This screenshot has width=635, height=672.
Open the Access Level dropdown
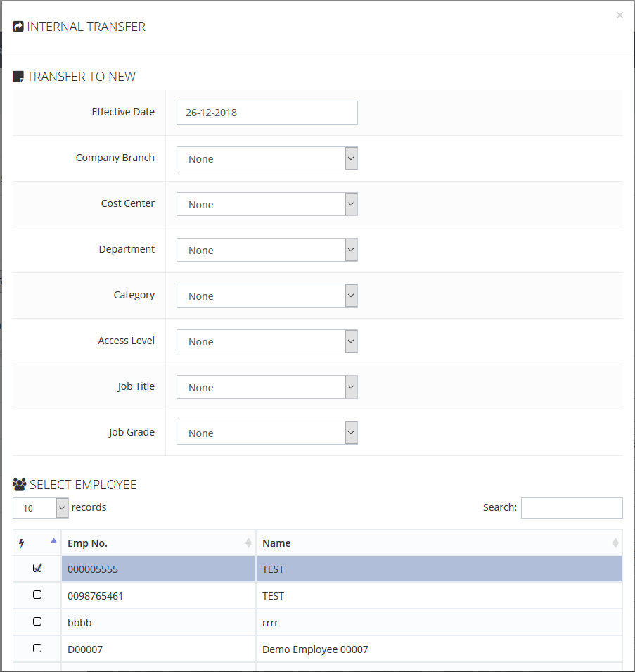point(267,341)
